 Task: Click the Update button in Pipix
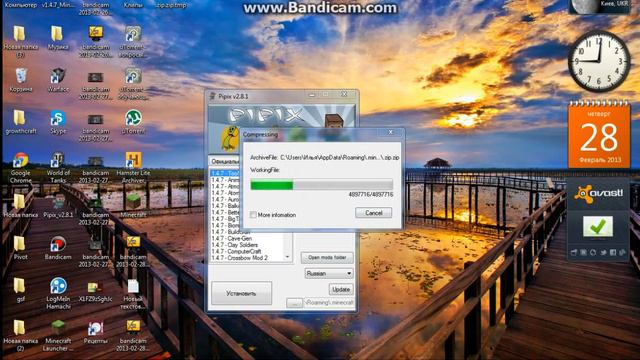coord(341,289)
